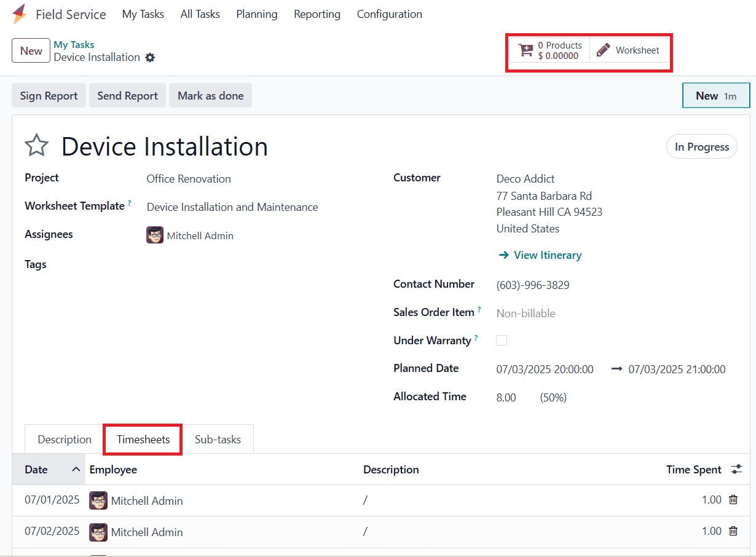Open the Reporting menu
756x557 pixels.
pyautogui.click(x=317, y=14)
